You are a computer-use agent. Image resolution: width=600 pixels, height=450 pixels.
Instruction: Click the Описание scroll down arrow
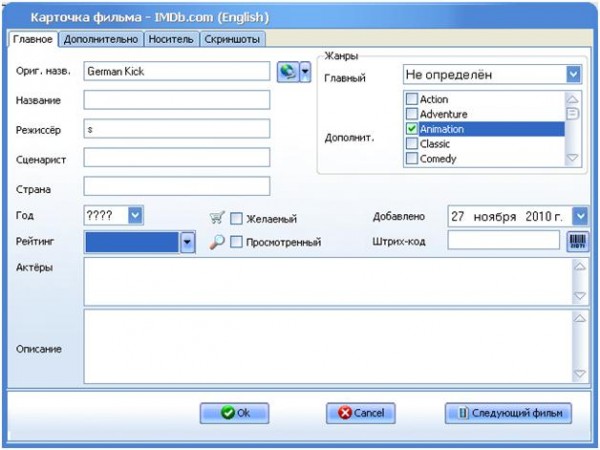coord(580,374)
